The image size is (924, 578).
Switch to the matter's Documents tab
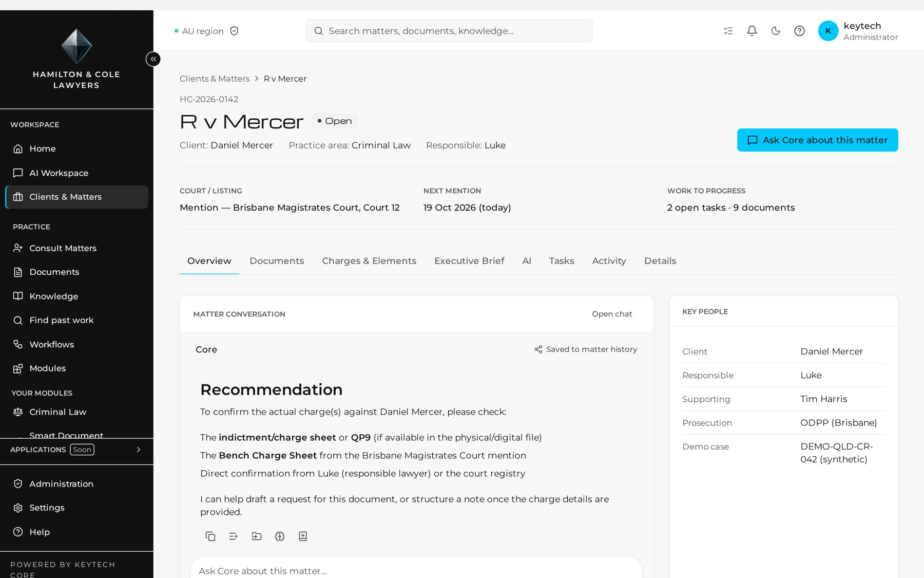(277, 261)
